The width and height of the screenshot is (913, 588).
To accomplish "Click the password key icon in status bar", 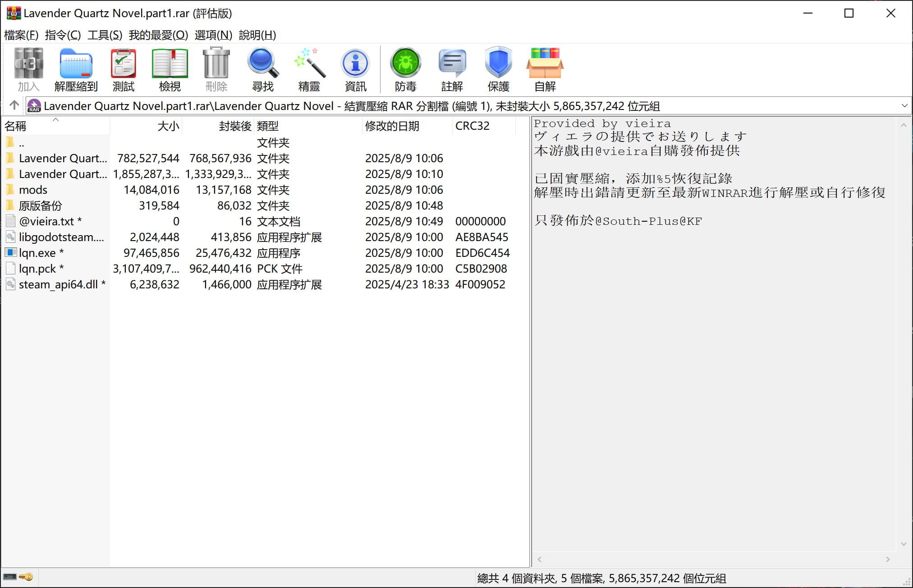I will 27,577.
